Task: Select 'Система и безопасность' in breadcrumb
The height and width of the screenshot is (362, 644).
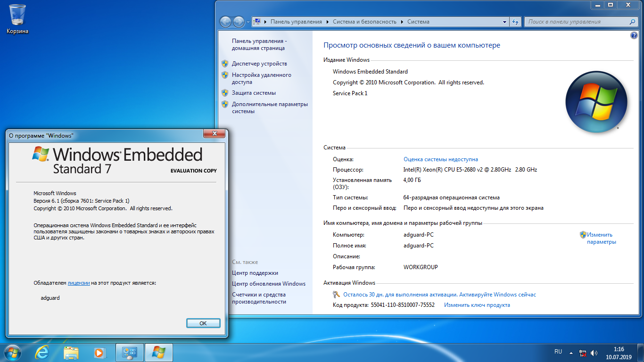Action: [365, 22]
